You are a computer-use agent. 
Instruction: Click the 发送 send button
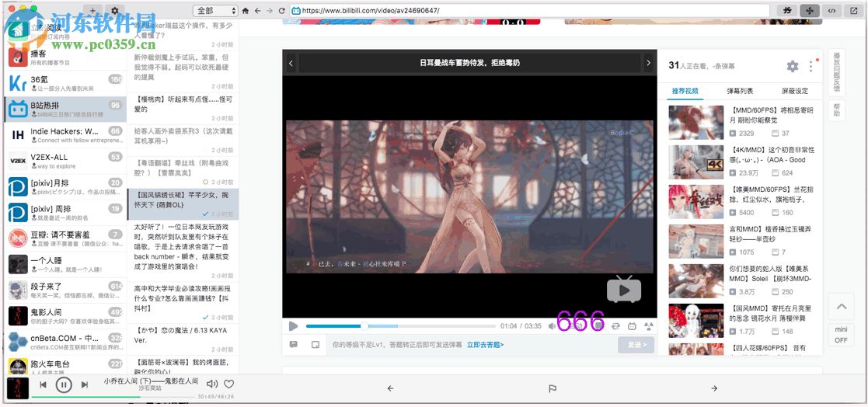636,345
